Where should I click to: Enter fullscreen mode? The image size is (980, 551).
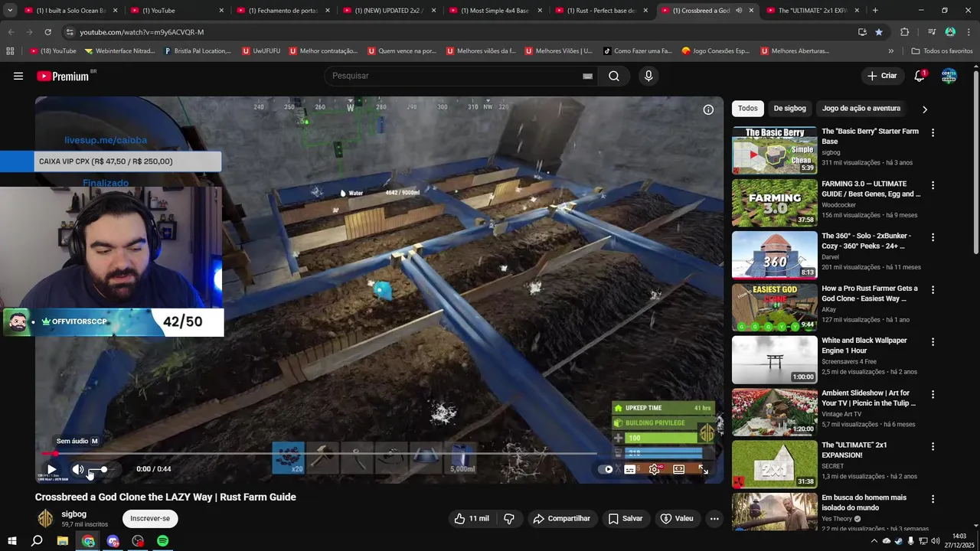pos(703,469)
